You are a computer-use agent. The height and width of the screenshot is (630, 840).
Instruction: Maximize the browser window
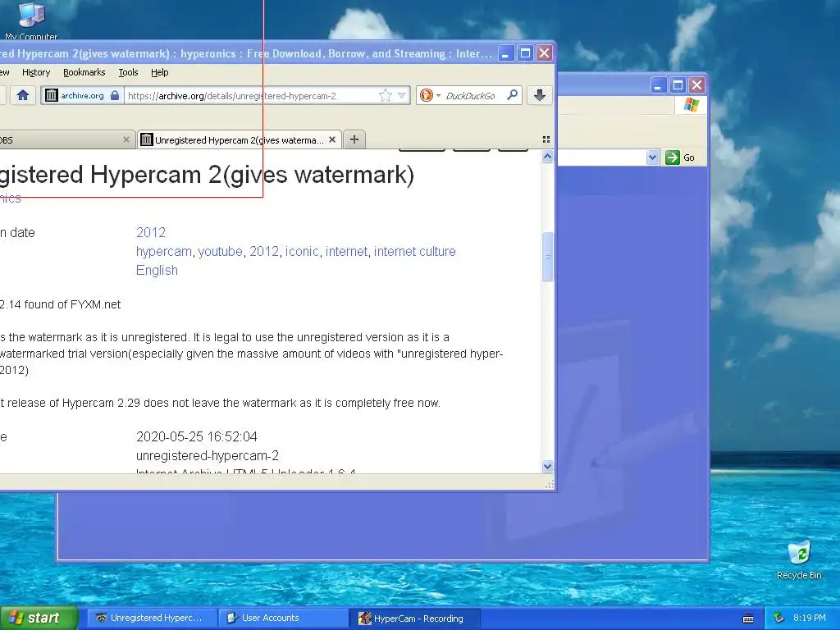coord(525,53)
